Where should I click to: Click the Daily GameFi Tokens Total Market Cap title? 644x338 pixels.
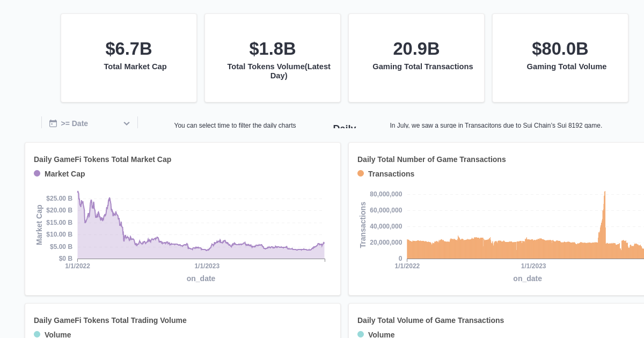103,159
